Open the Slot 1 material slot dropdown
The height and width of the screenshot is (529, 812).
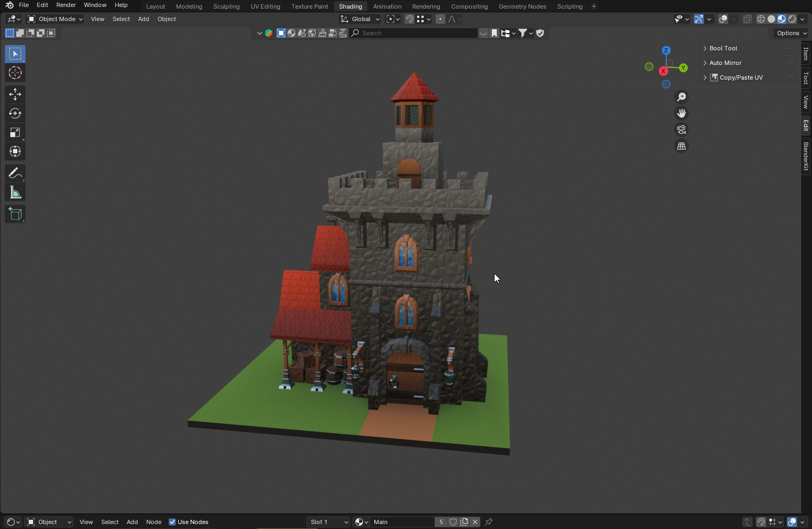[x=329, y=522]
